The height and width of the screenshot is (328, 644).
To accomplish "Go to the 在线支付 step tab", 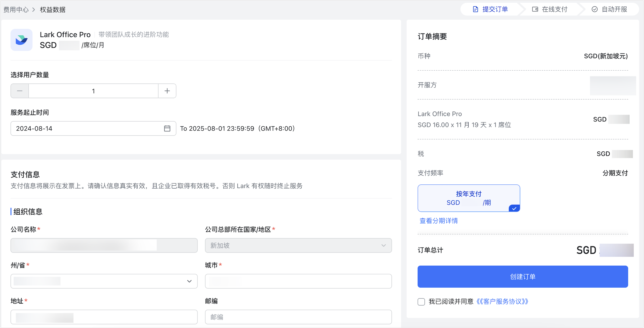I will [550, 10].
